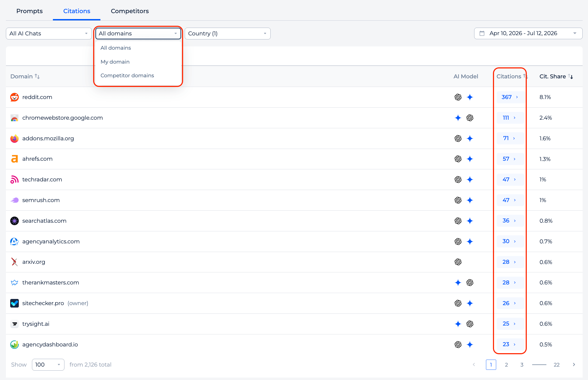Click Gemini icon in chromewebstore.google.com row
Viewport: 588px width, 380px height.
click(x=458, y=118)
